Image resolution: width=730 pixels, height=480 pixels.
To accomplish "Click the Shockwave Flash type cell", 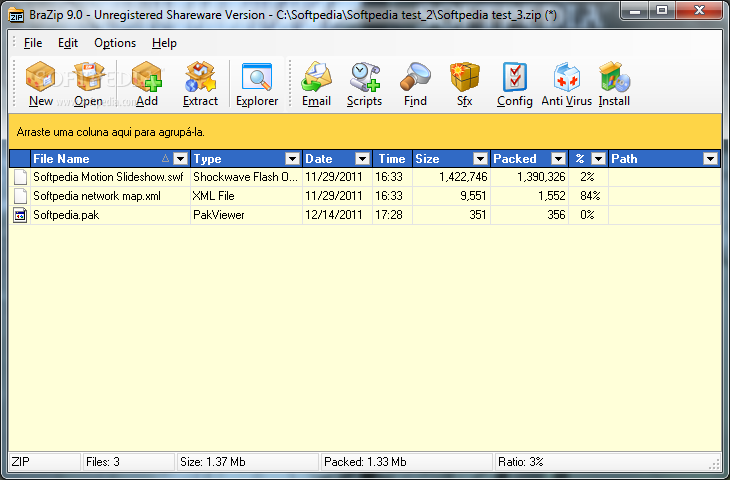I will point(245,177).
